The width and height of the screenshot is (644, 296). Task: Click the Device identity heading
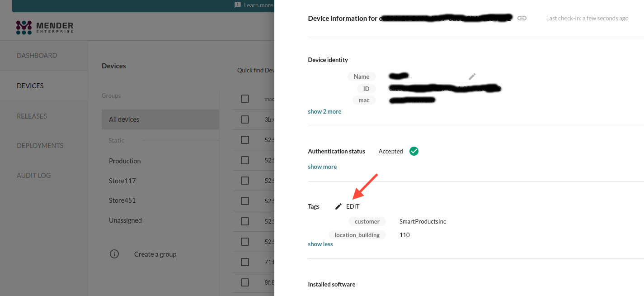[328, 60]
